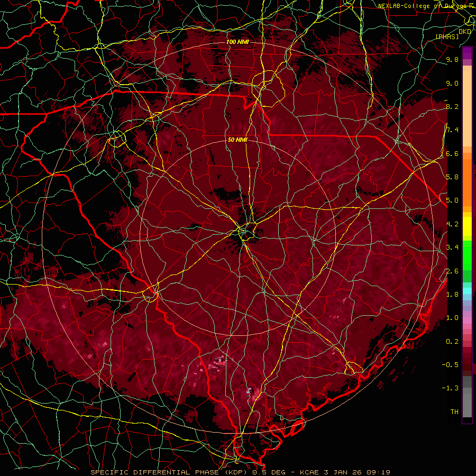Click the 5.0 value on the scale
This screenshot has width=476, height=476.
452,200
